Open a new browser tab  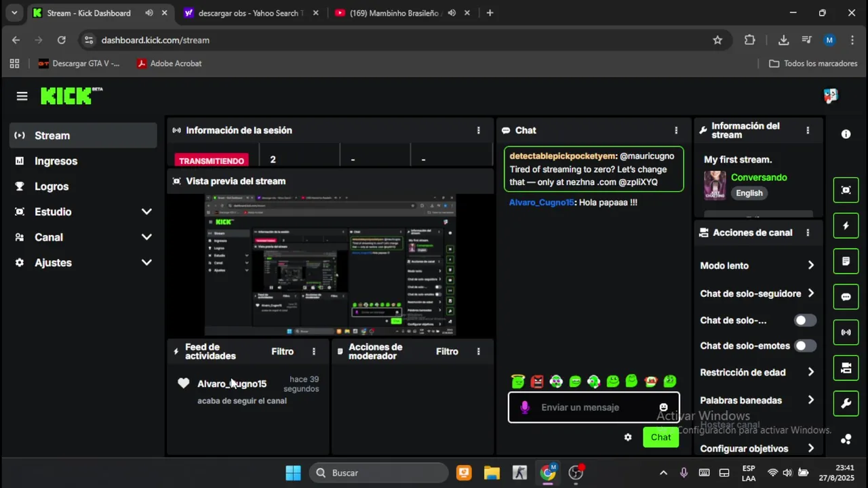click(490, 13)
